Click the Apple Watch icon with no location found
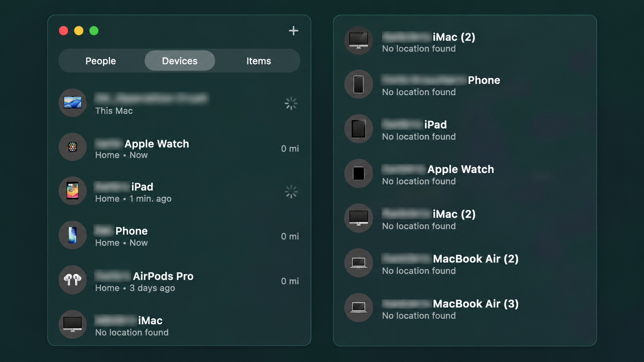 359,173
